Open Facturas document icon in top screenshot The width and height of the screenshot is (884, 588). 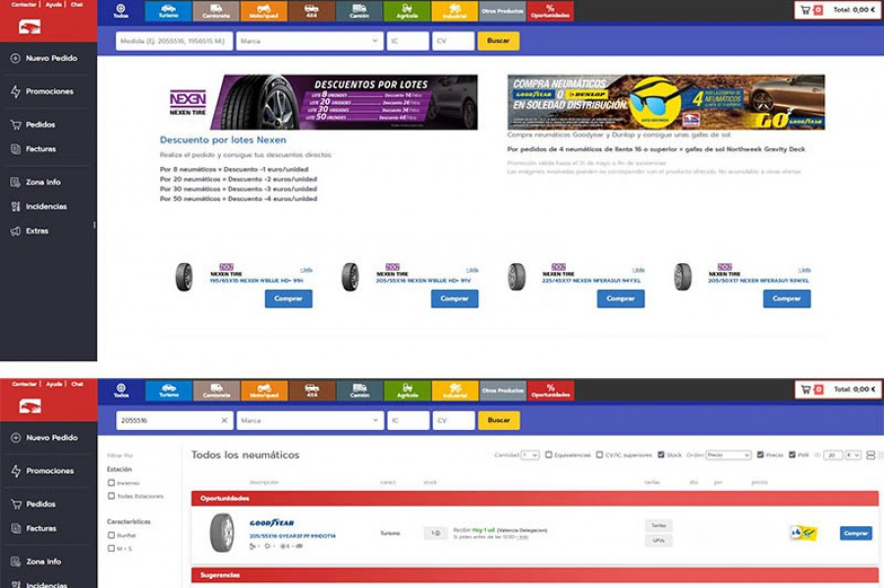(15, 149)
